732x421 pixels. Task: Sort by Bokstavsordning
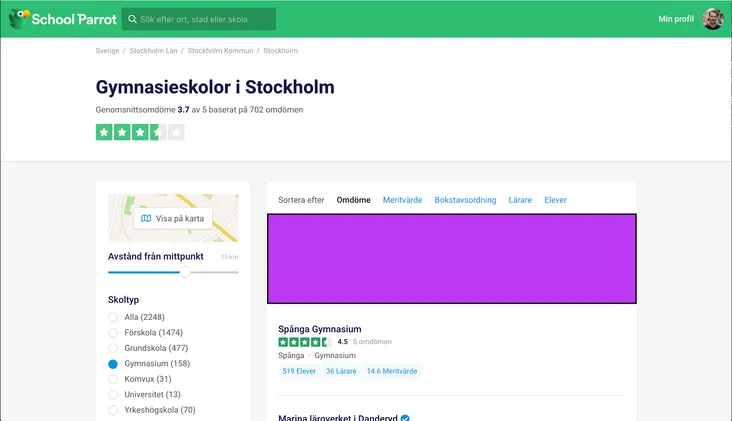pos(465,200)
